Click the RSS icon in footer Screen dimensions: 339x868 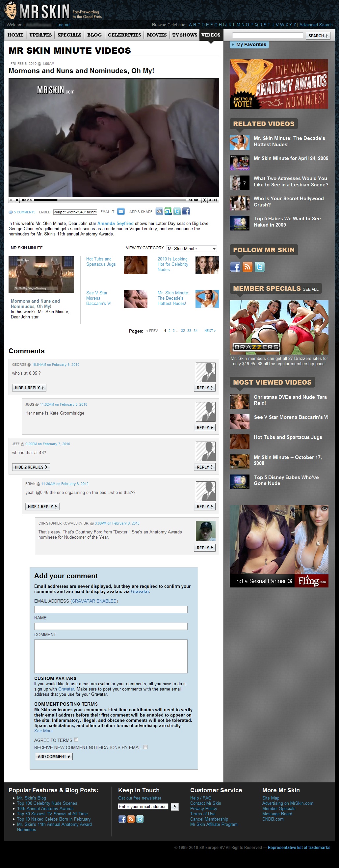(131, 819)
